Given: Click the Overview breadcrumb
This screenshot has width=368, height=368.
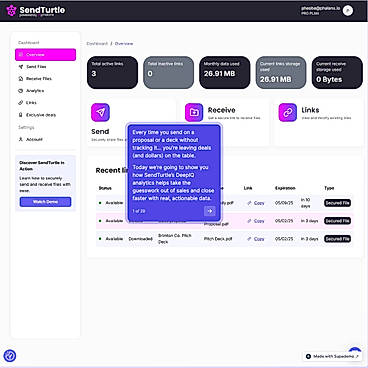Looking at the screenshot, I should click(124, 44).
